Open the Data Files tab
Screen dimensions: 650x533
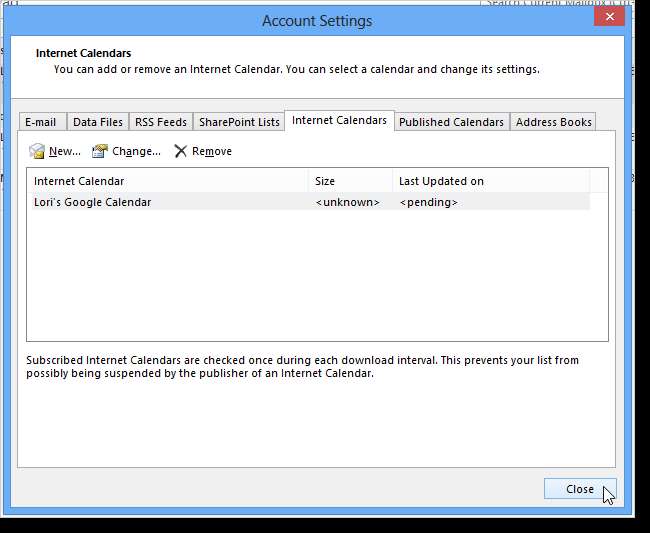98,122
